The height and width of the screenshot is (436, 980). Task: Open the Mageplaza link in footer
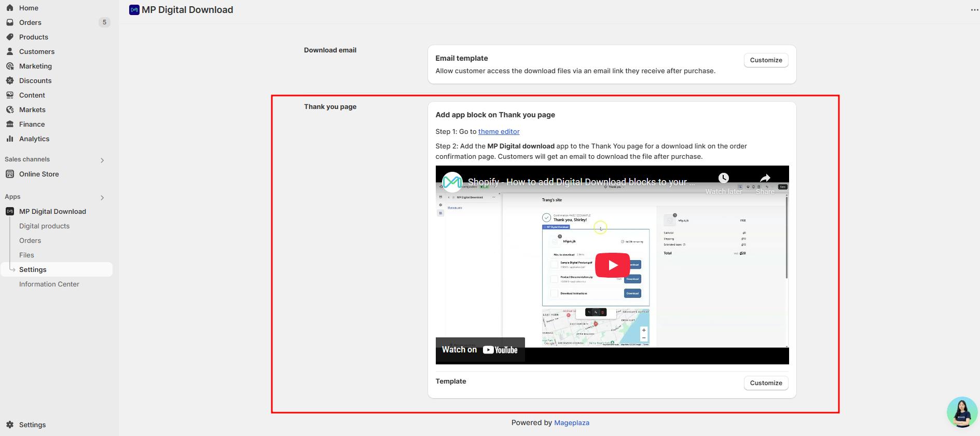click(x=572, y=423)
